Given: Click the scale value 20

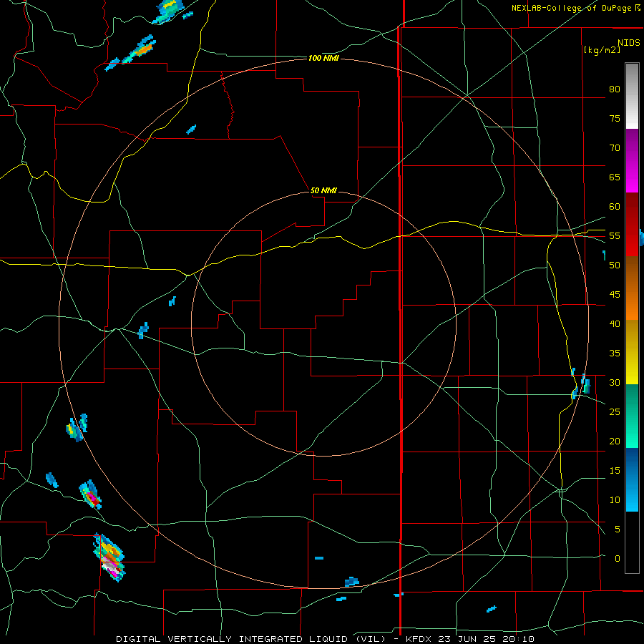Looking at the screenshot, I should click(x=615, y=441).
